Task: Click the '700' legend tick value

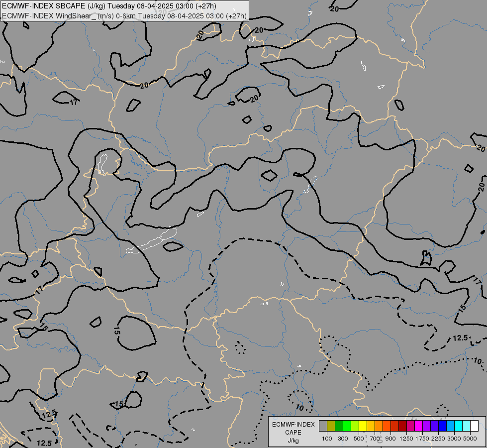Action: coord(375,439)
